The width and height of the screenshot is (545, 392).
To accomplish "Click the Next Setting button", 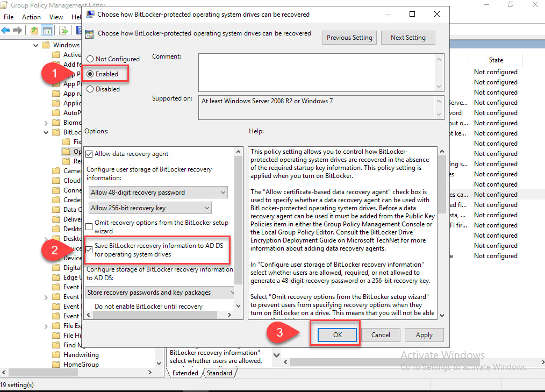I will pos(408,38).
